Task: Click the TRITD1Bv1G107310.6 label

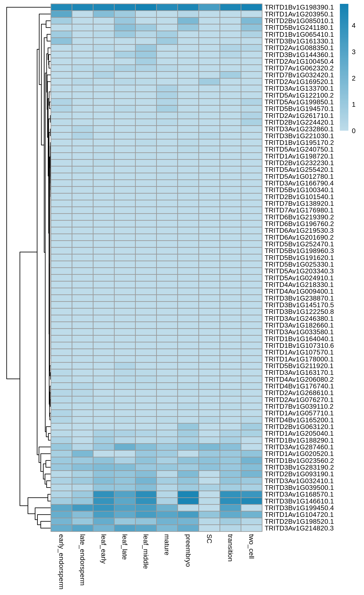Action: [299, 346]
